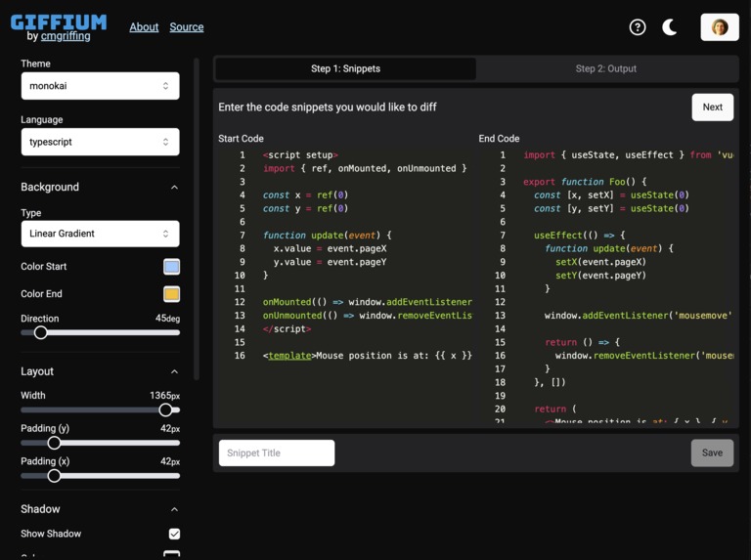Open the Type dropdown showing Linear Gradient
Screen dimensions: 751x560
coord(100,234)
